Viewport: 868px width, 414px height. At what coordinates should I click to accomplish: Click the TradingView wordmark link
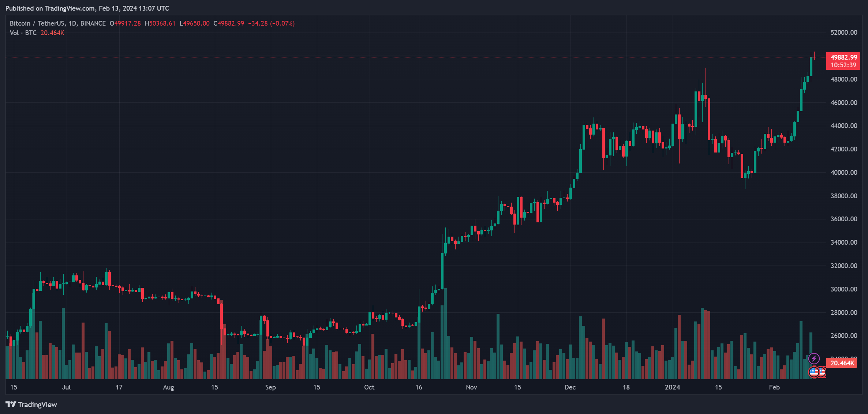pos(37,404)
